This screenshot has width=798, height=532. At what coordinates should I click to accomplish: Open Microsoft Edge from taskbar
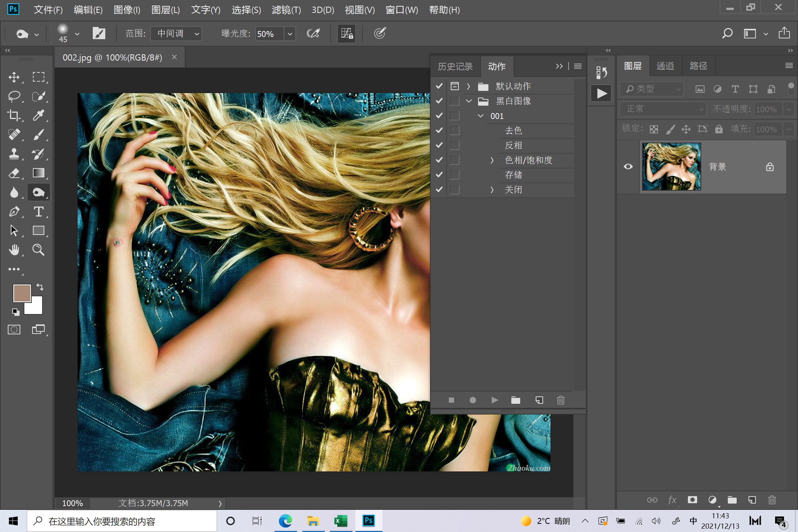(x=285, y=521)
